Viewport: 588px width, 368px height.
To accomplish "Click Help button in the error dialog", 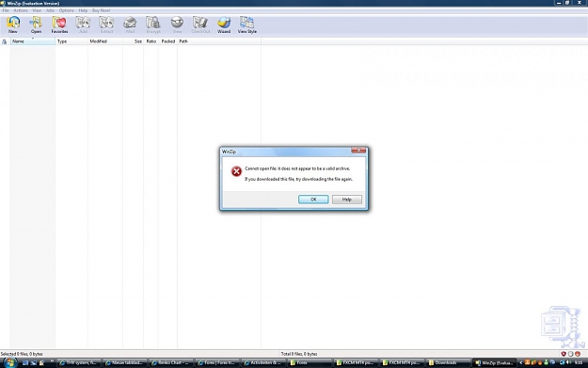I will tap(347, 200).
